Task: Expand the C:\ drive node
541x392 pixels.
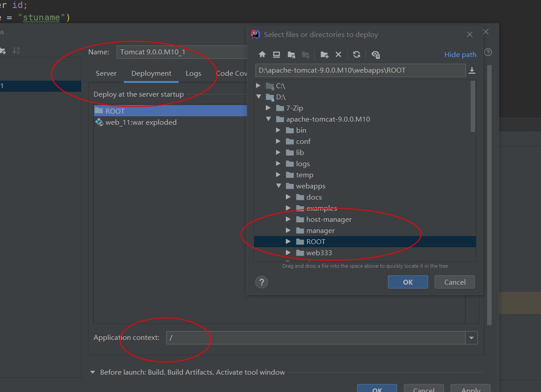Action: 258,86
